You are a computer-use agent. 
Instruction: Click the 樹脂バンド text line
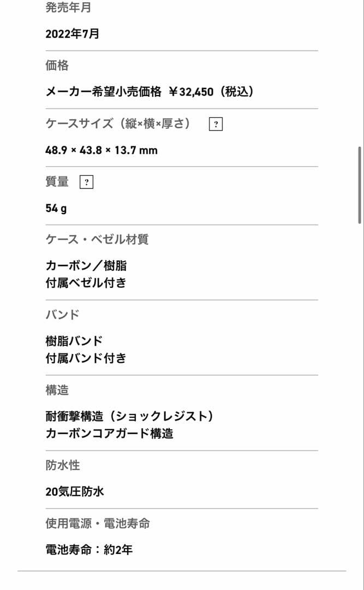tap(74, 341)
